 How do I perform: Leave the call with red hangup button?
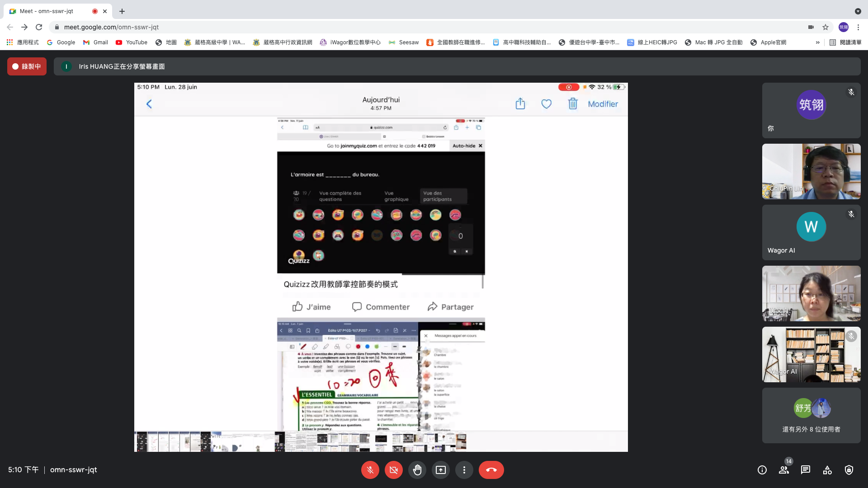click(491, 470)
